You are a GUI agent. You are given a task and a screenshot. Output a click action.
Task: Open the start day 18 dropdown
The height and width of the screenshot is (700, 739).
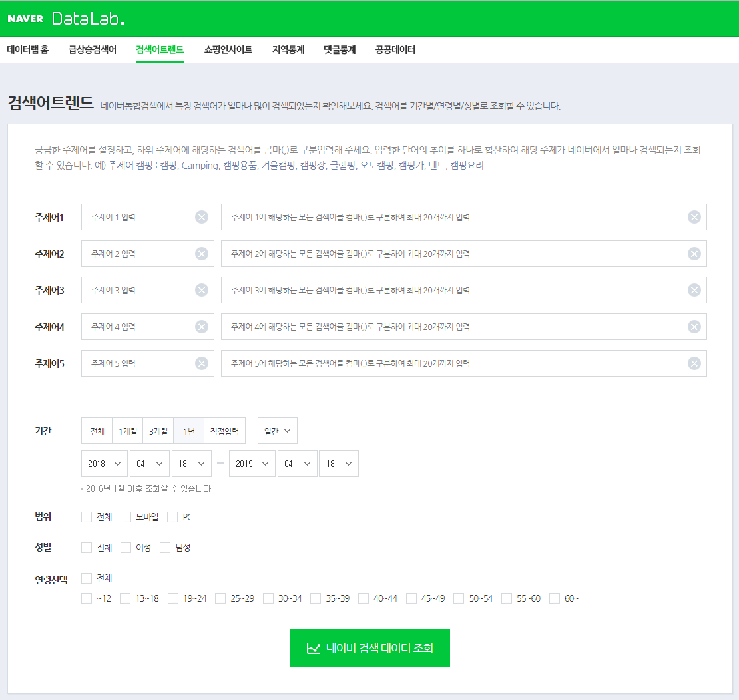(191, 464)
